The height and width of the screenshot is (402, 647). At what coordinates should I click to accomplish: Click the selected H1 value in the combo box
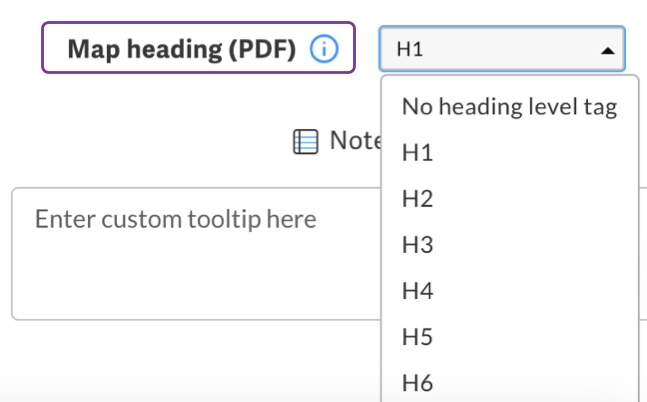click(410, 49)
